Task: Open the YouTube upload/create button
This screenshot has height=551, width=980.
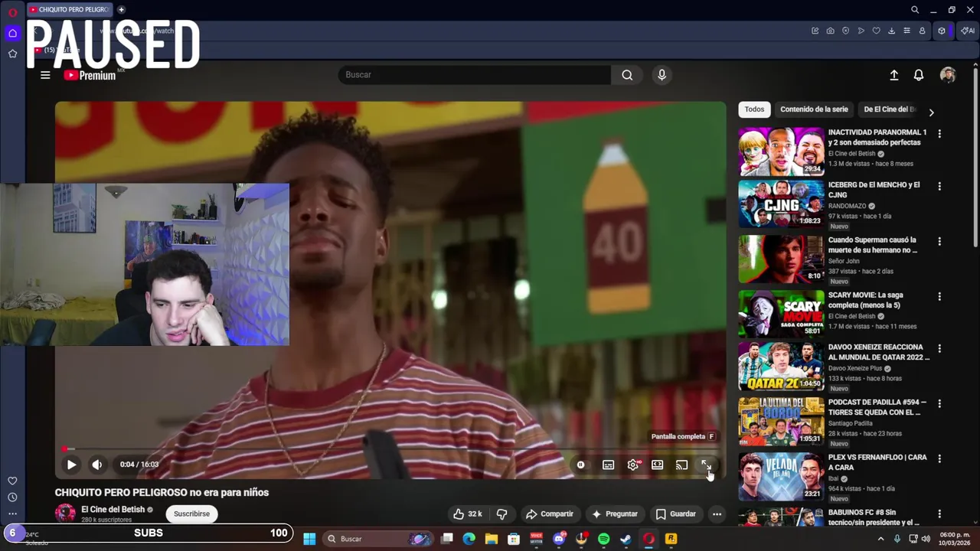Action: [893, 75]
